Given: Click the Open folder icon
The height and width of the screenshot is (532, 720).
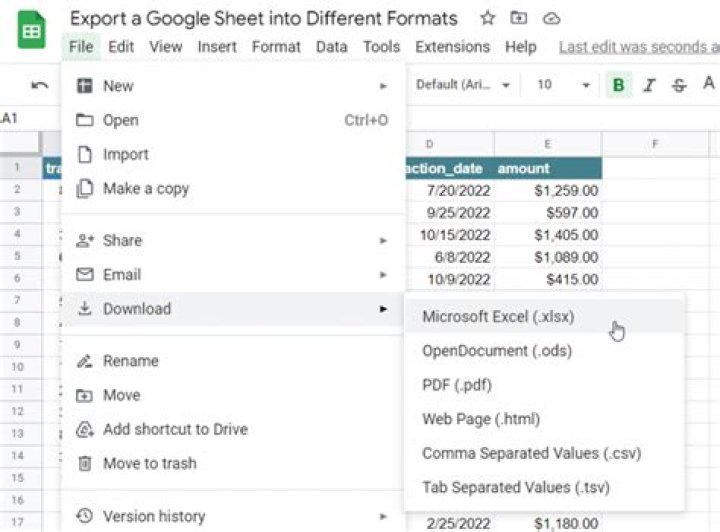Looking at the screenshot, I should (x=84, y=120).
